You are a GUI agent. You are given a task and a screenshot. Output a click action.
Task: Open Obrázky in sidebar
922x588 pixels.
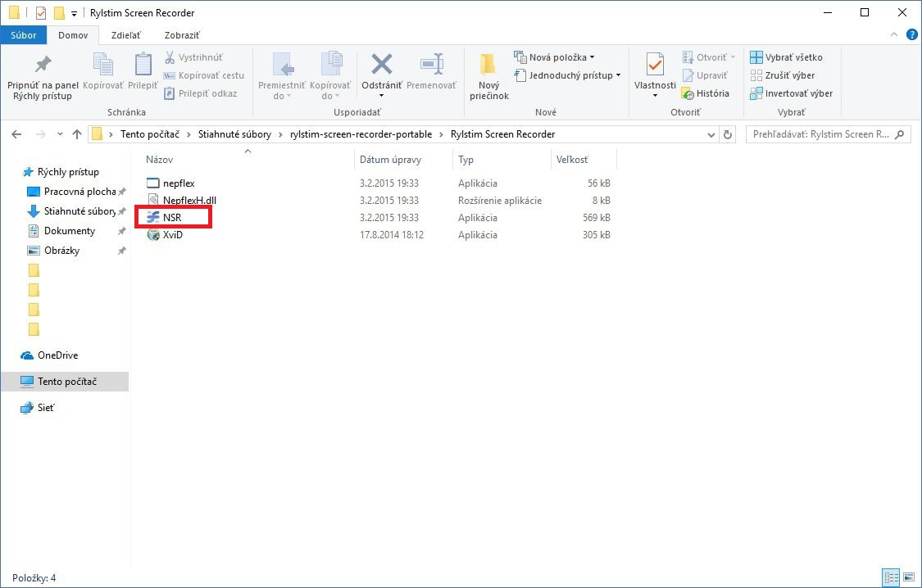point(55,251)
